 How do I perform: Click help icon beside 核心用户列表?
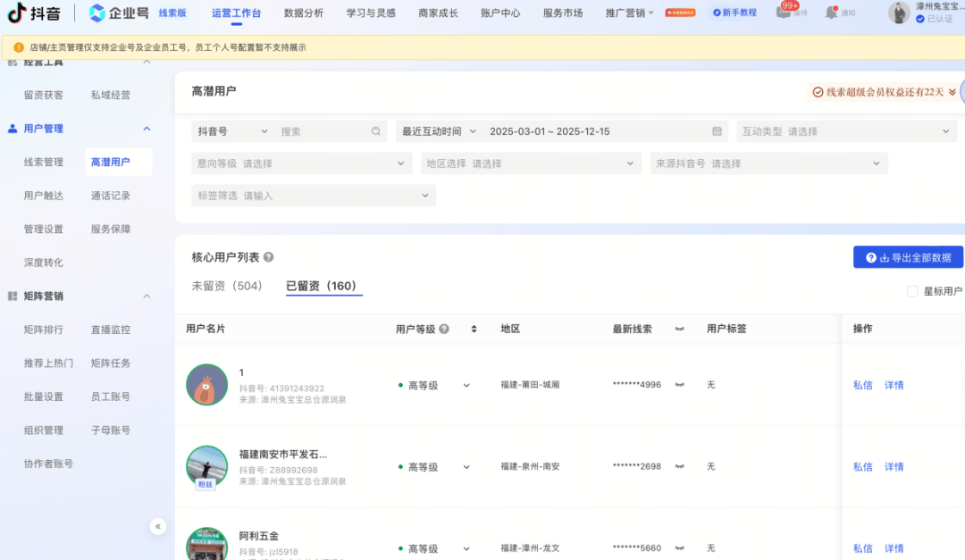click(269, 257)
